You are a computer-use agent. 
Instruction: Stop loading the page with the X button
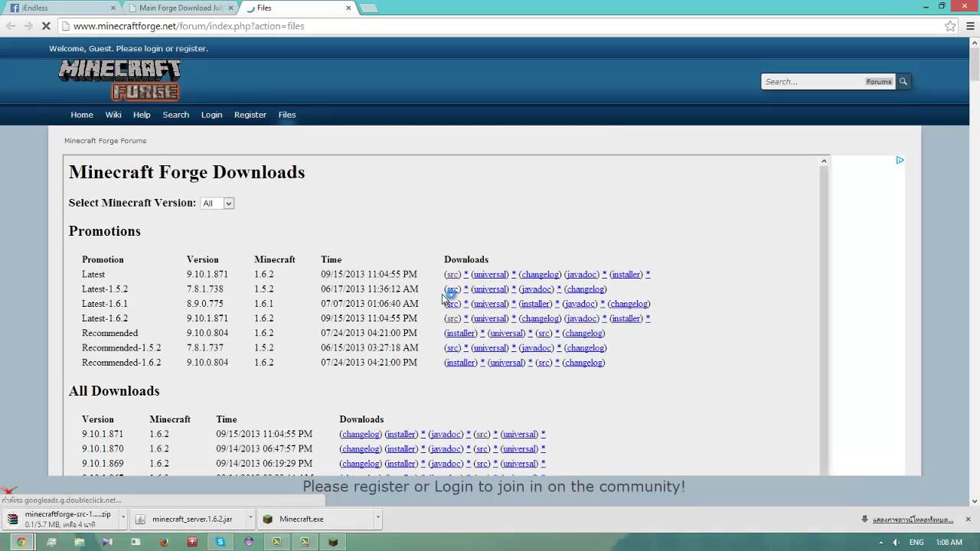(46, 26)
